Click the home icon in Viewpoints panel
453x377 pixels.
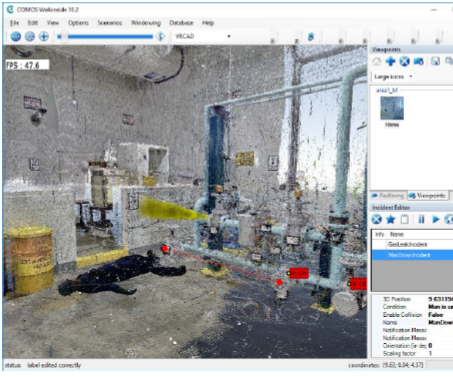pyautogui.click(x=377, y=61)
